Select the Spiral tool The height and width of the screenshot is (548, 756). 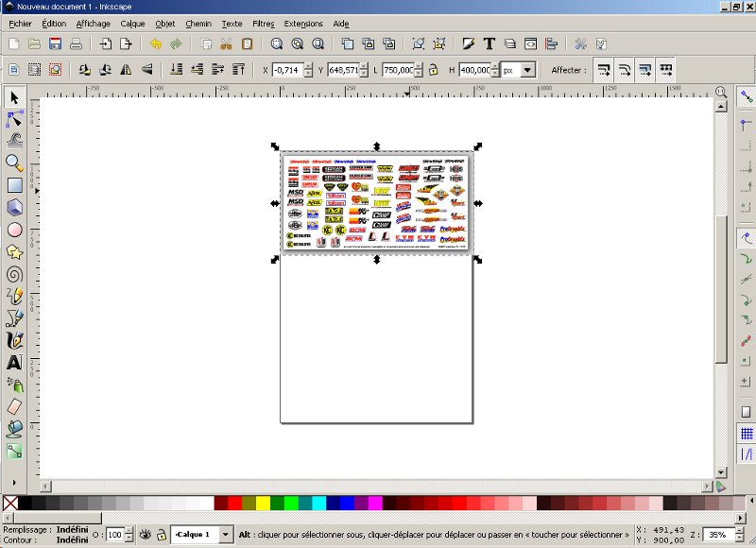pos(14,274)
